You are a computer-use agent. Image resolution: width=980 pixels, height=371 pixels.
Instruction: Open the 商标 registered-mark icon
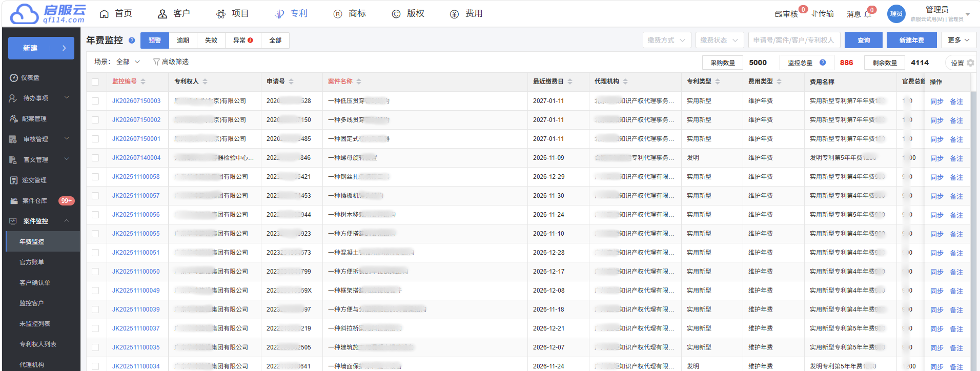tap(338, 14)
